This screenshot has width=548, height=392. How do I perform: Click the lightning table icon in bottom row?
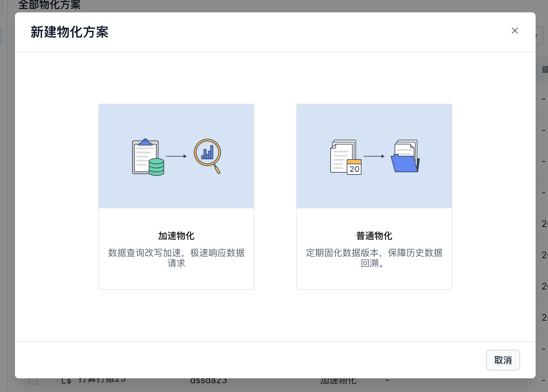(x=66, y=381)
